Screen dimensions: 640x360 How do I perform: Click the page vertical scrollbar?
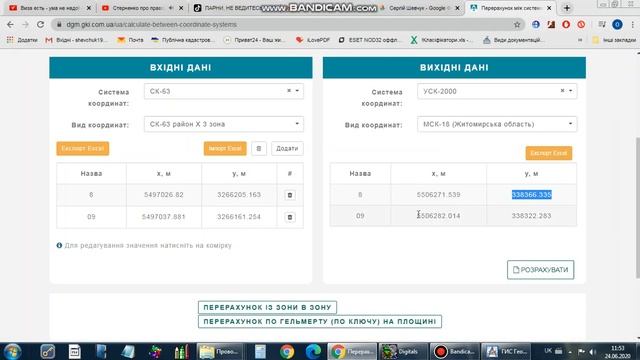637,208
